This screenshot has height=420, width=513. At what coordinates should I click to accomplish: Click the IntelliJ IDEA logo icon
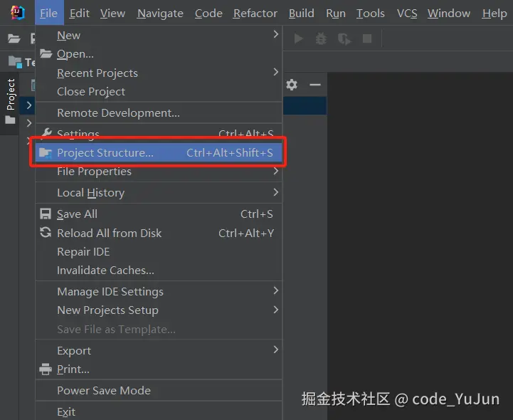point(17,13)
